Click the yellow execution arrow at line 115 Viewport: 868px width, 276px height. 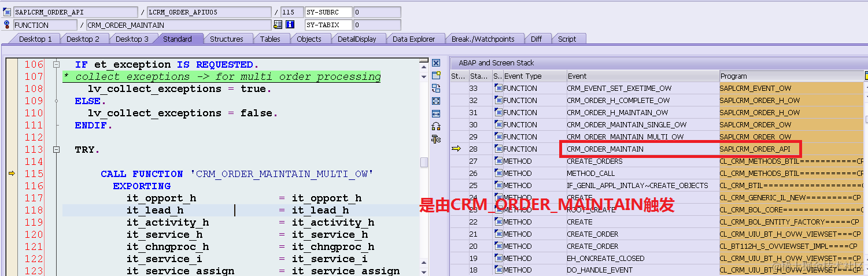pyautogui.click(x=11, y=174)
